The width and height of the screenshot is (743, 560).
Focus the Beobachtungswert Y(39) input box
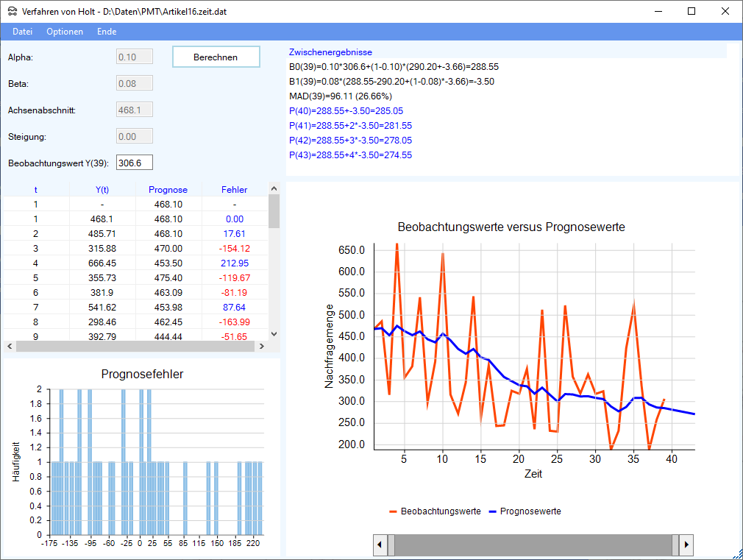pos(135,163)
